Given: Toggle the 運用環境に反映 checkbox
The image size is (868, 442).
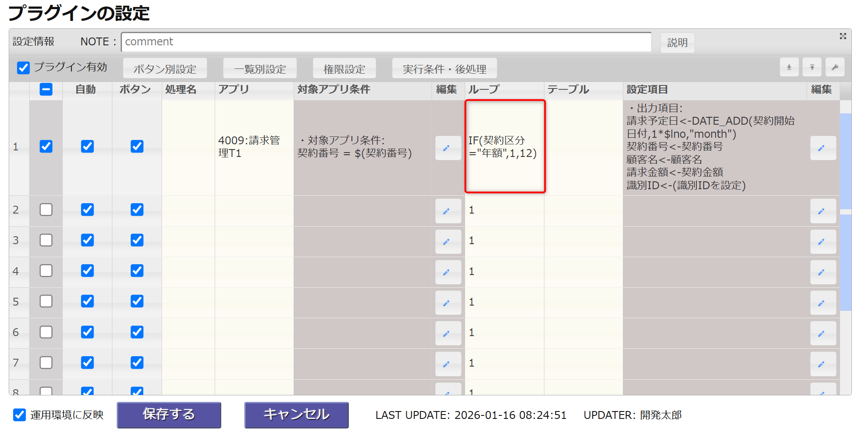Looking at the screenshot, I should [x=20, y=415].
